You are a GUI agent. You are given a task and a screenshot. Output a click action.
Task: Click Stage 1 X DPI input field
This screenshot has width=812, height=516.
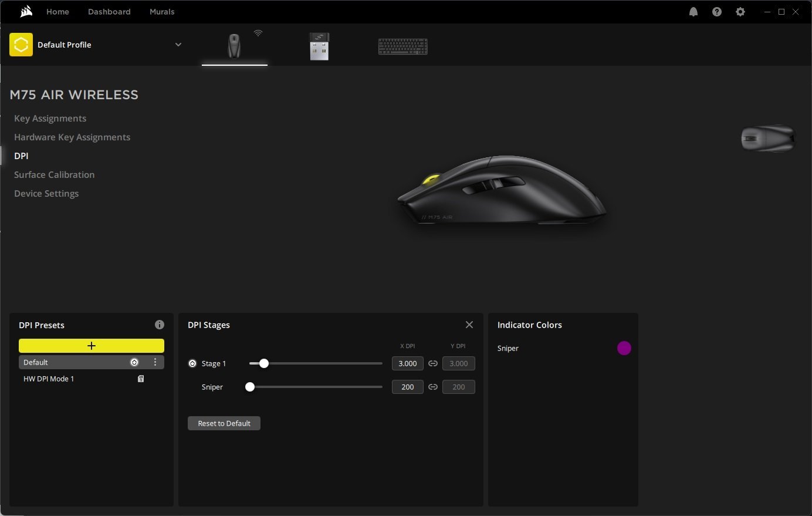coord(408,363)
